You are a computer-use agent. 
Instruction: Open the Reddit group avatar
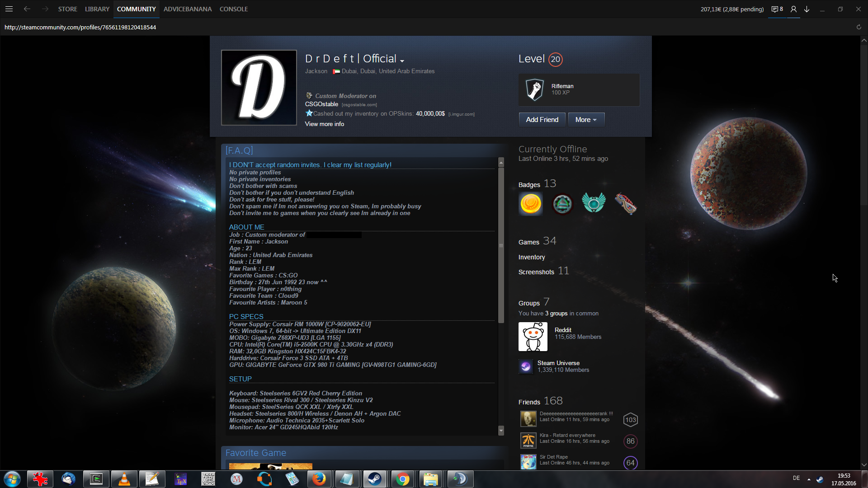[x=533, y=337]
